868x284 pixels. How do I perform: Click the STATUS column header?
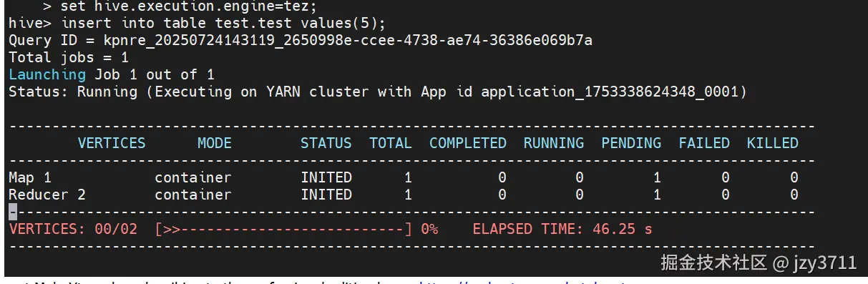326,143
